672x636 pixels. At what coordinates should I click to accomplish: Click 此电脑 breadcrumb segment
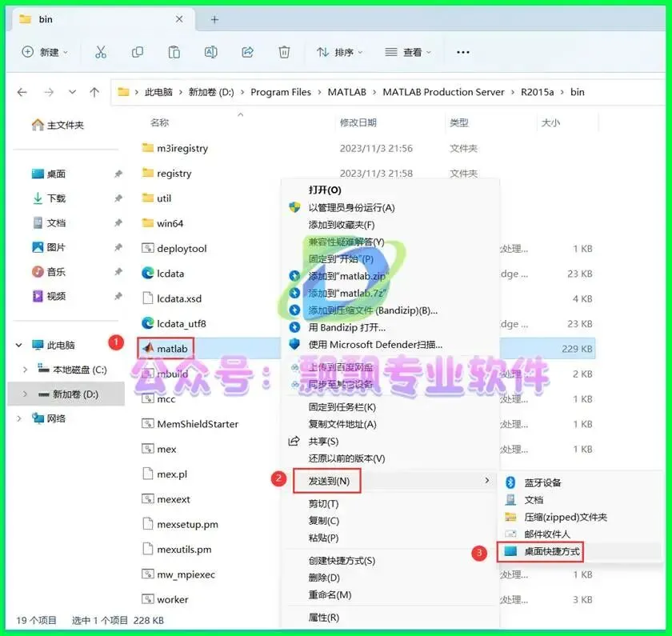pyautogui.click(x=158, y=92)
